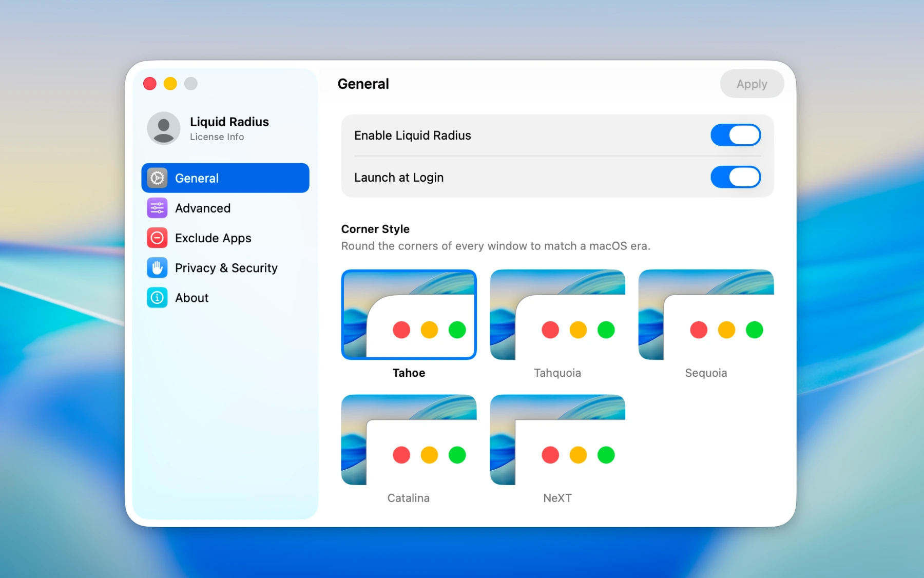The height and width of the screenshot is (578, 924).
Task: Click the Advanced sliders icon
Action: 157,208
